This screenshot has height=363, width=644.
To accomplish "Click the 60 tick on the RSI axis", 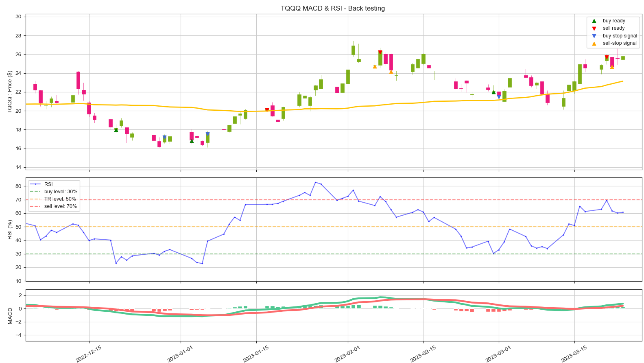I will (18, 213).
